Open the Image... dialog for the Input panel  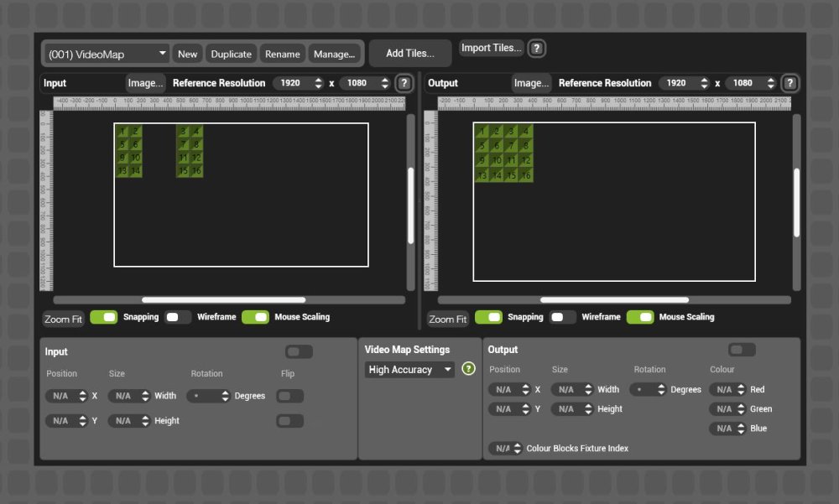[145, 83]
